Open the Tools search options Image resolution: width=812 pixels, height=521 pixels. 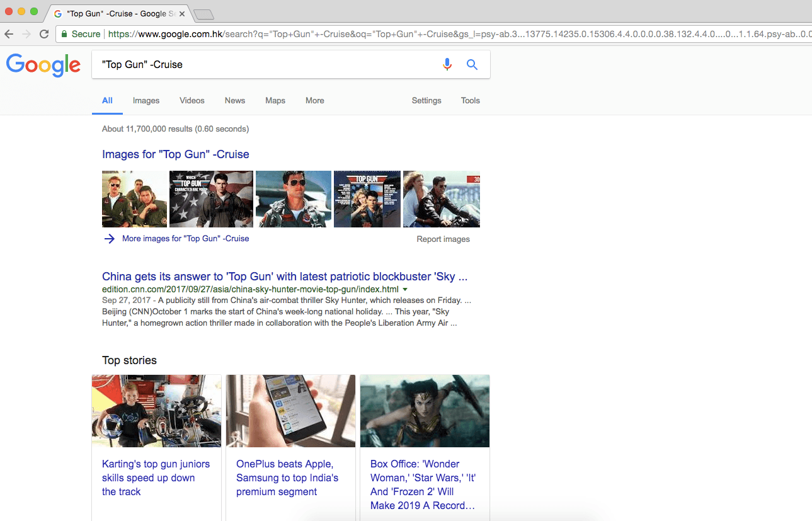click(x=471, y=101)
